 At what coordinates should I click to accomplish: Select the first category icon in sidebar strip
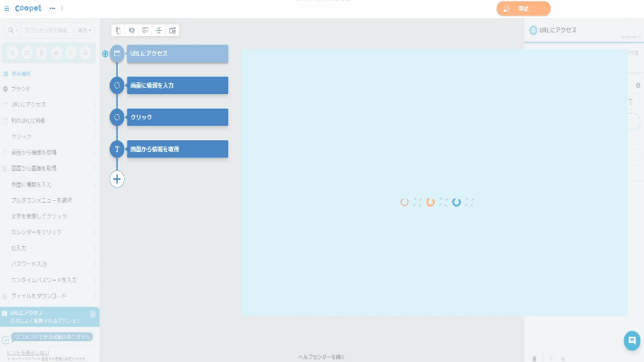[13, 53]
